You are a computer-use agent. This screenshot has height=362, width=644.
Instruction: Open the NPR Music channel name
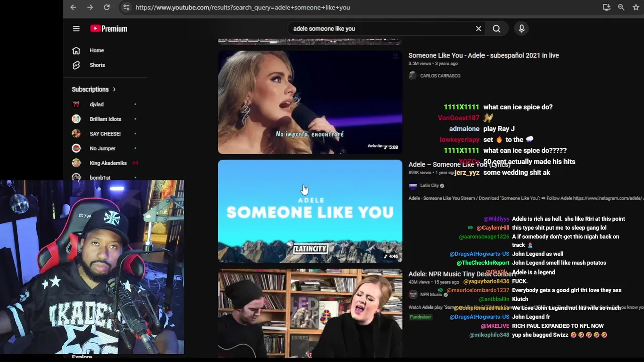[x=431, y=294]
